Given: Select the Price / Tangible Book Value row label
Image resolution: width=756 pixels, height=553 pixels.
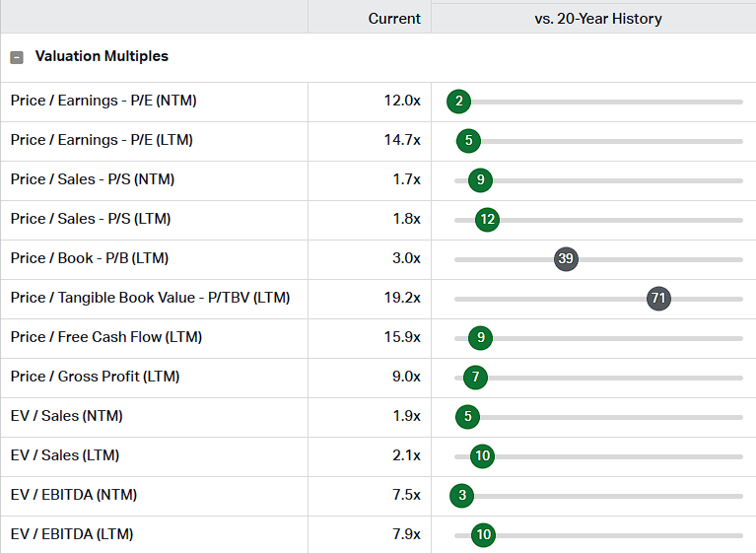Looking at the screenshot, I should [150, 298].
